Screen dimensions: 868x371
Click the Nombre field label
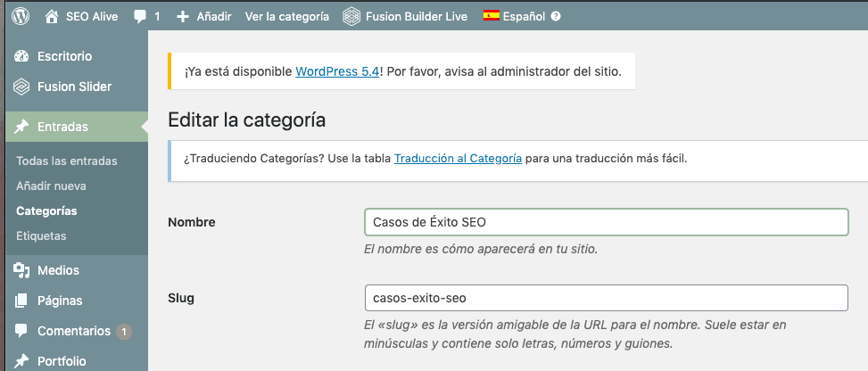192,223
